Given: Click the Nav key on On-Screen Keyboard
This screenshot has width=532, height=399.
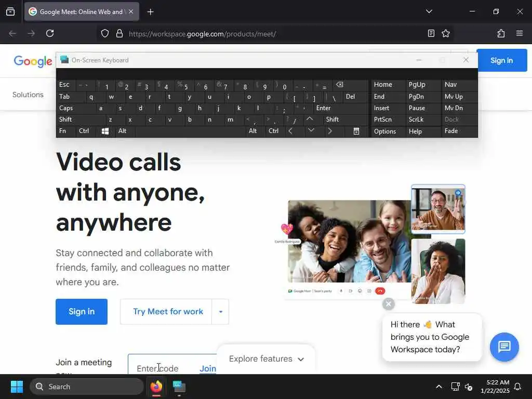Looking at the screenshot, I should [x=459, y=85].
